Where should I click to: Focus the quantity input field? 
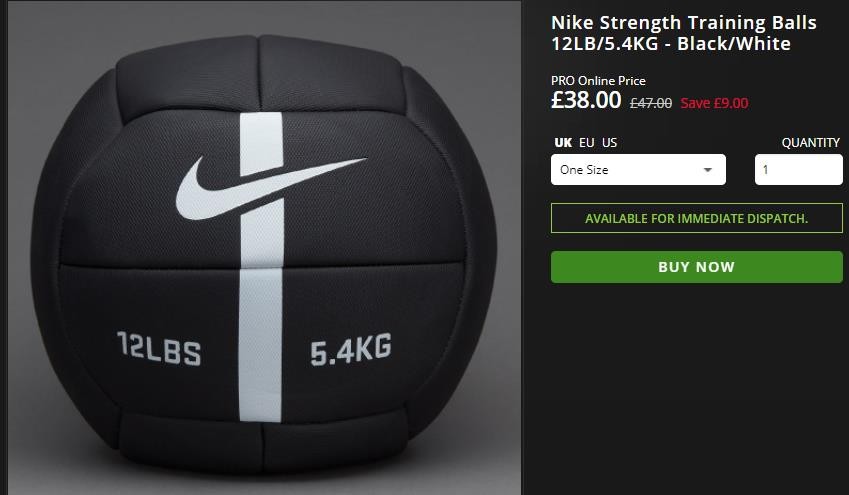coord(798,170)
